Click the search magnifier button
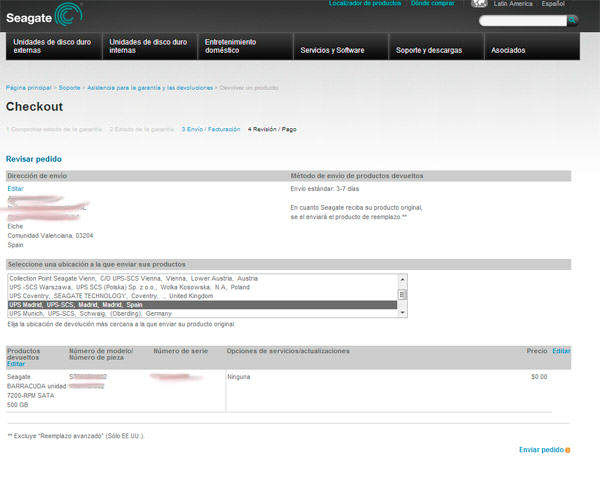 coord(572,20)
